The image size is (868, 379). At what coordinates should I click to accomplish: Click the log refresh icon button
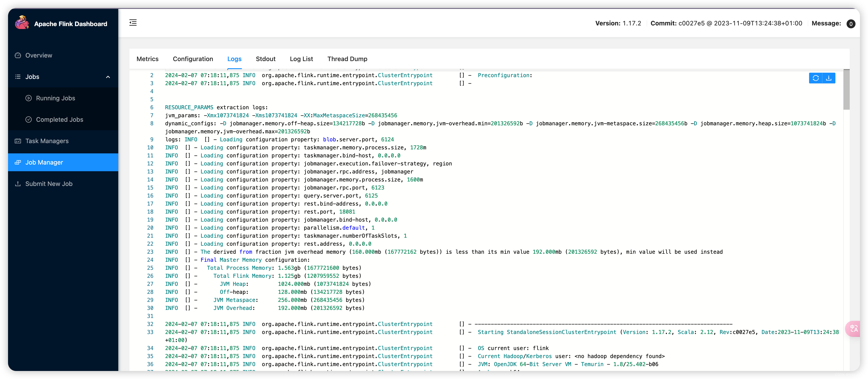coord(815,78)
